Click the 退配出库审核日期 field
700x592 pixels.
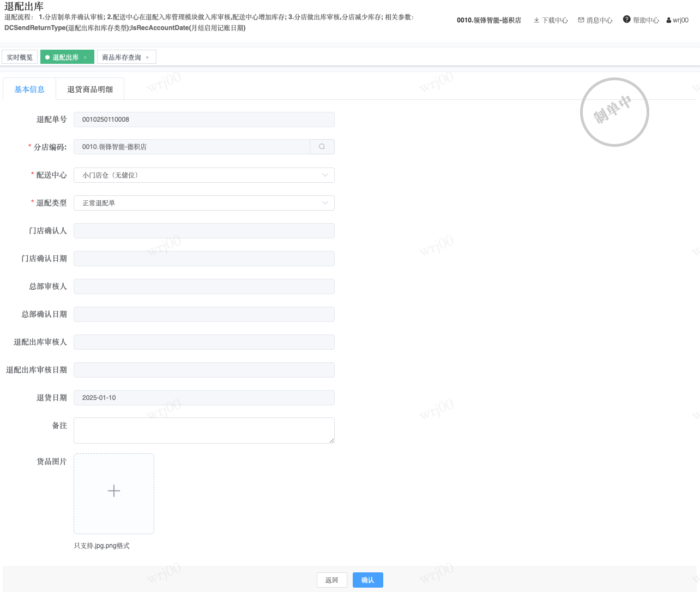pyautogui.click(x=204, y=370)
